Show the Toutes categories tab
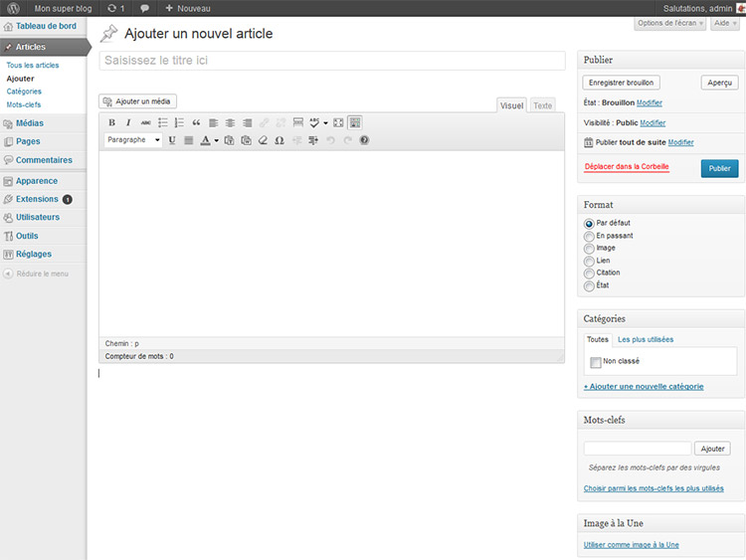The image size is (746, 560). pyautogui.click(x=598, y=339)
